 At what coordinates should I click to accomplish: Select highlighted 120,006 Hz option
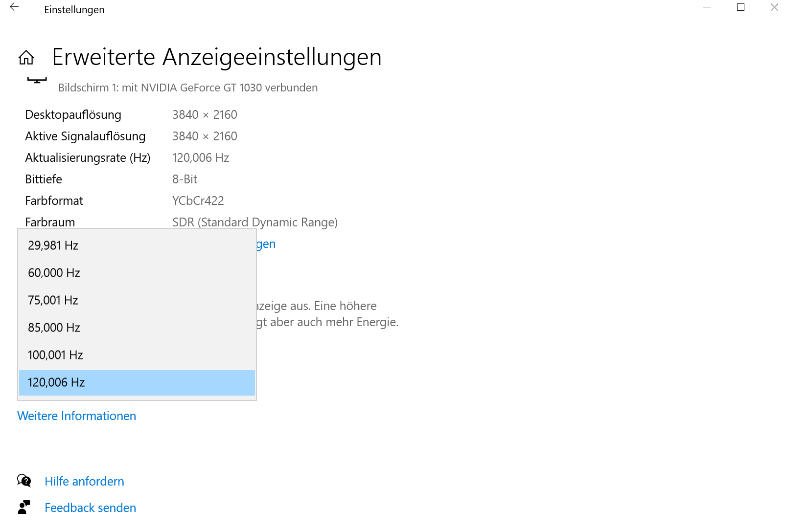[x=137, y=382]
